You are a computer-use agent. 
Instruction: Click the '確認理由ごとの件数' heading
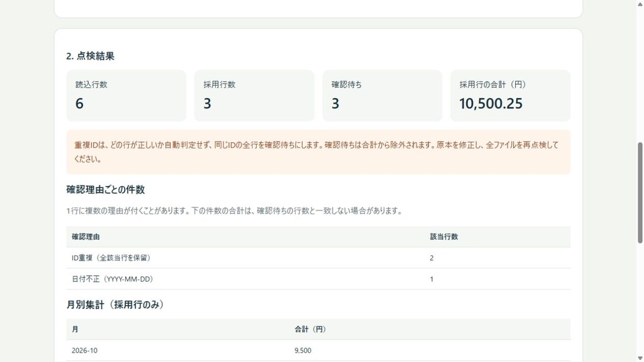tap(106, 190)
